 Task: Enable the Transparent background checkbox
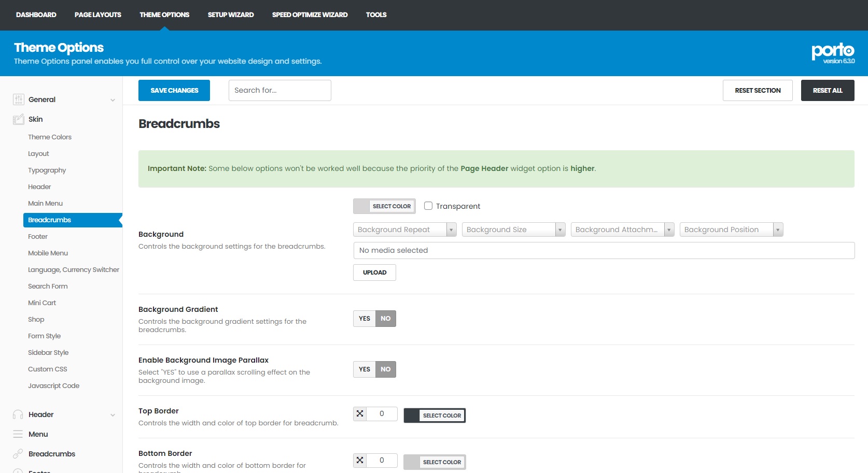coord(428,206)
